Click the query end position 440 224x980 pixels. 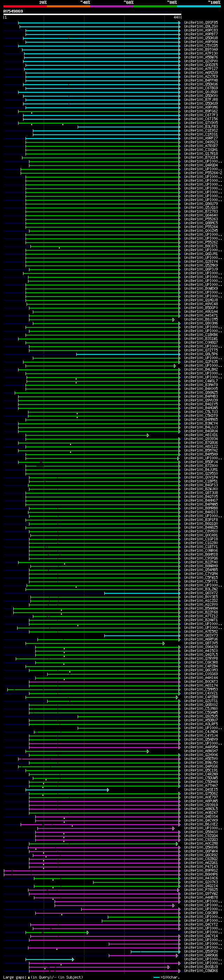(x=177, y=18)
